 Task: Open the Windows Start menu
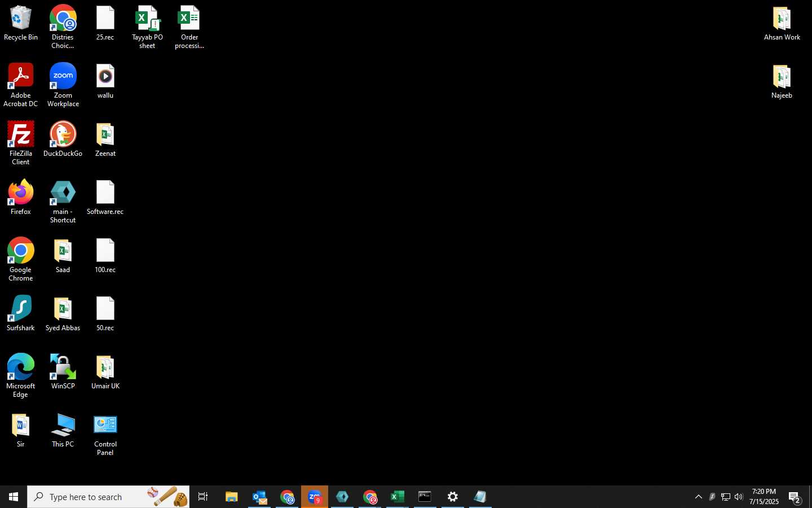click(x=14, y=497)
